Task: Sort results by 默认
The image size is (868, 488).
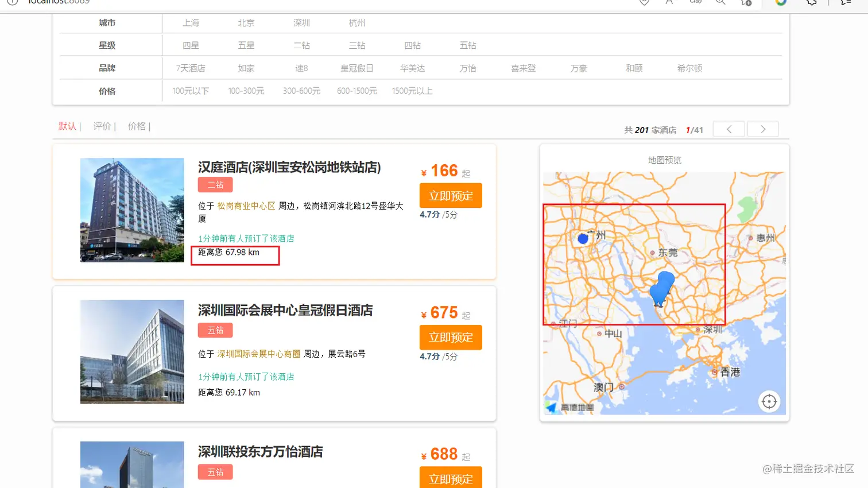Action: pyautogui.click(x=67, y=126)
